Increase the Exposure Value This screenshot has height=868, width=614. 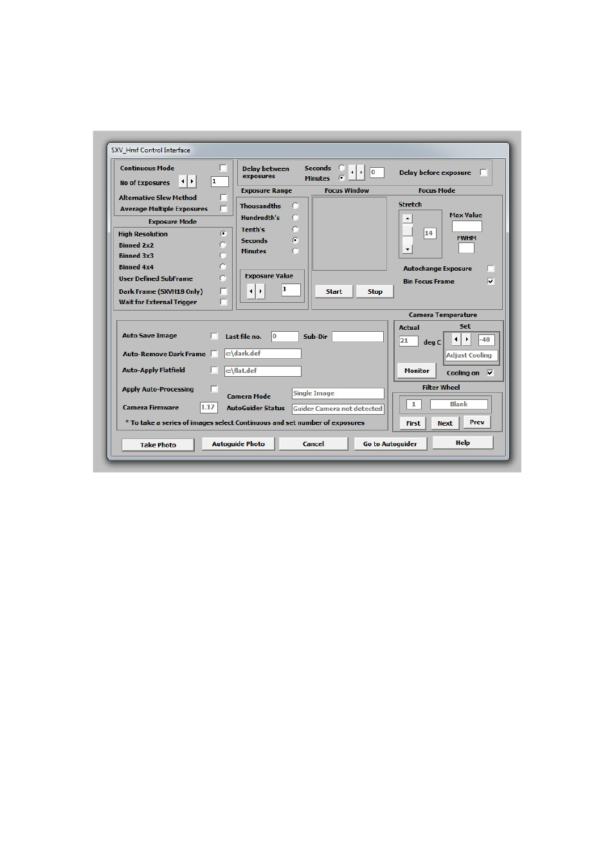260,291
